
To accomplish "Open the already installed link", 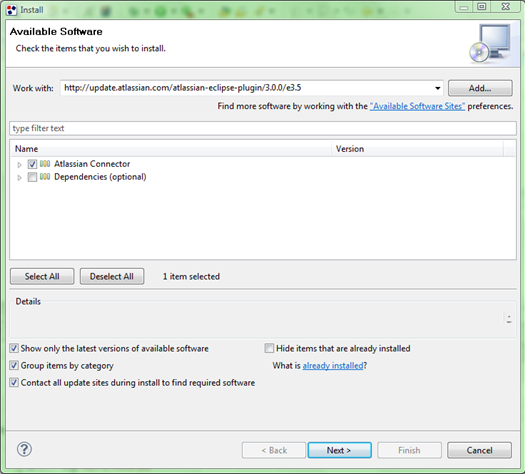I will [333, 366].
